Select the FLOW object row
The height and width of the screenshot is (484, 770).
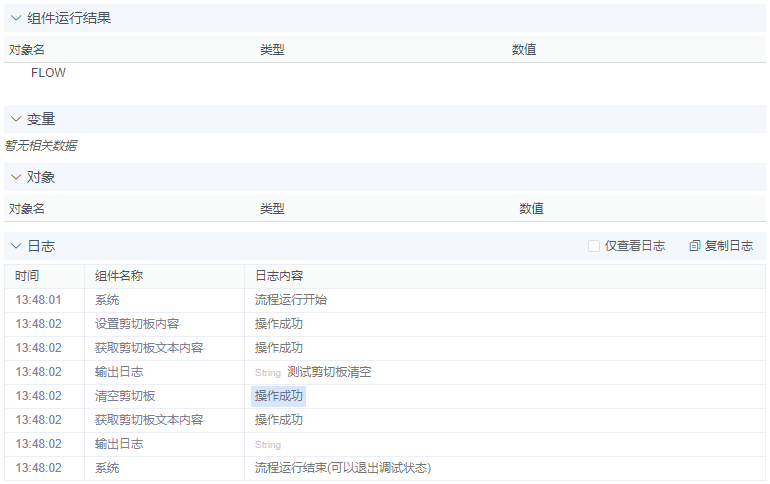tap(48, 73)
